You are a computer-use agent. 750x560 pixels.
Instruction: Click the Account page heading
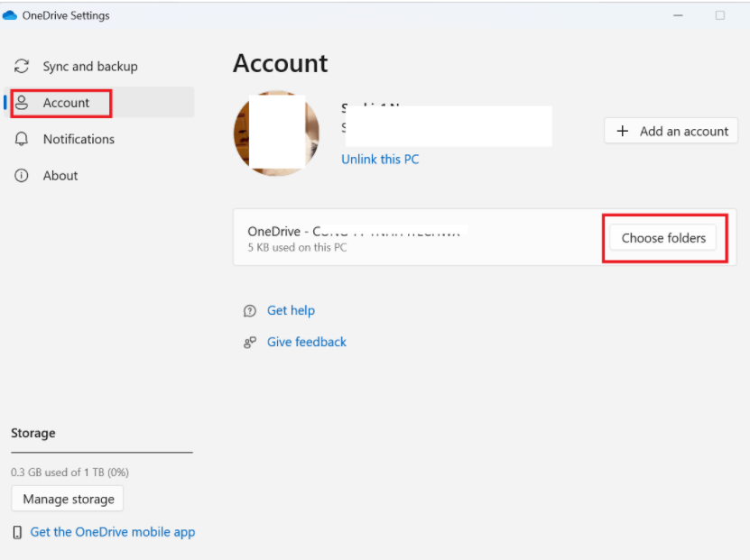281,63
